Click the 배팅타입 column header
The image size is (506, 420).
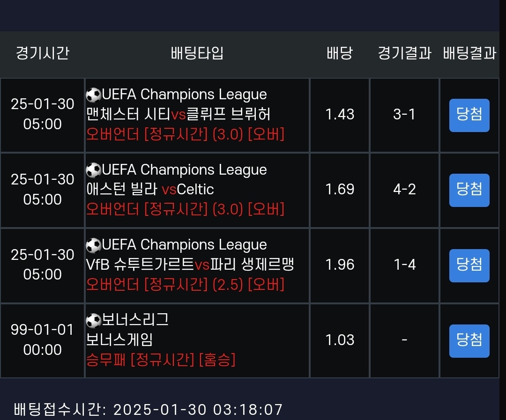[x=197, y=53]
